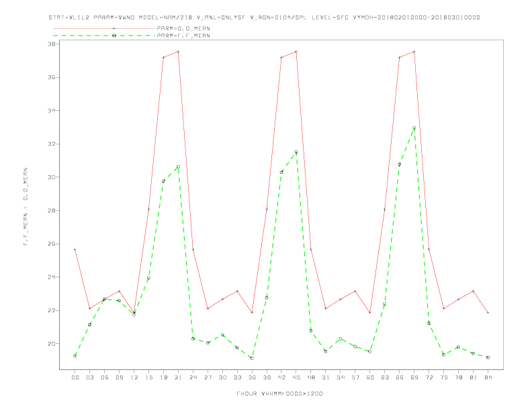Viewport: 532px width, 411px height.
Task: Click the F.F_MEAN | O.O_MEAN y-axis title
Action: pos(26,207)
